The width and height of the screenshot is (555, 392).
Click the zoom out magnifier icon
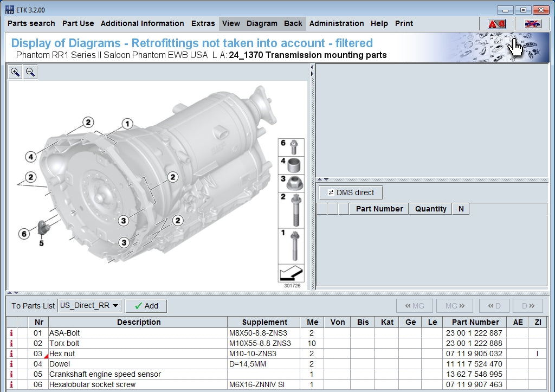[x=30, y=72]
